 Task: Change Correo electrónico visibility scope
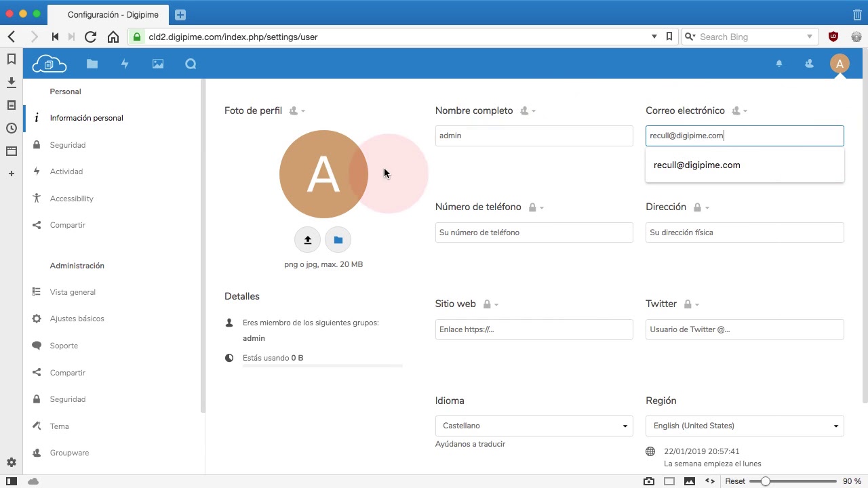click(739, 111)
